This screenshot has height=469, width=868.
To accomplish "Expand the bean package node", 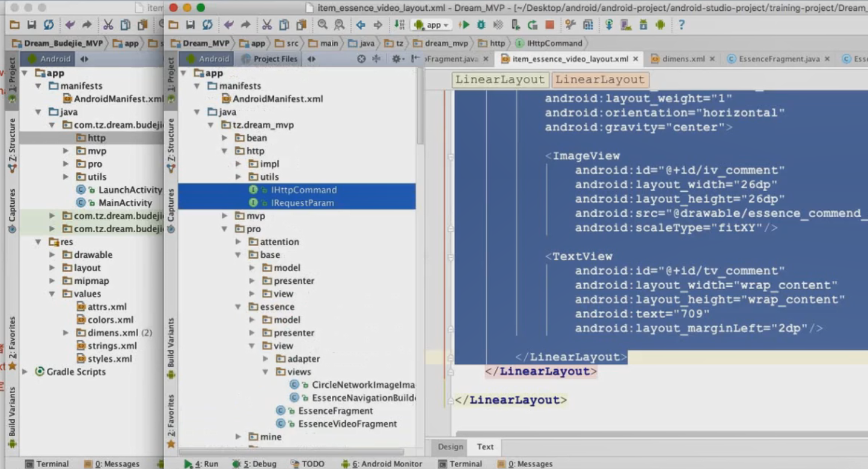I will pyautogui.click(x=225, y=138).
